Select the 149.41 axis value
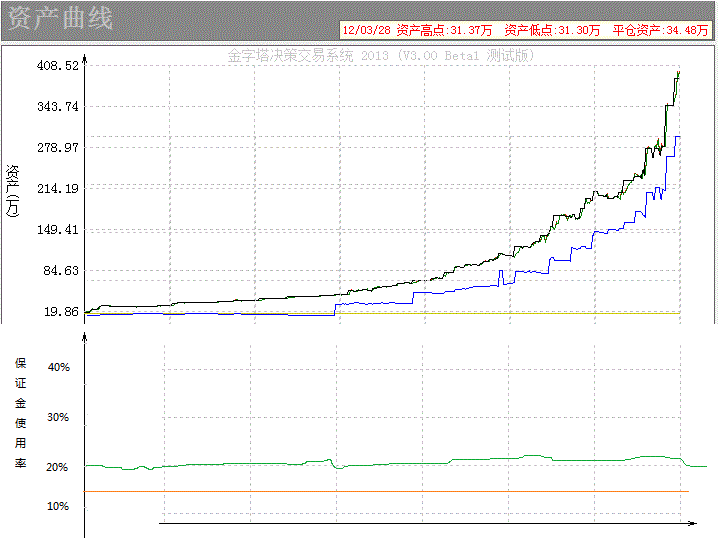 click(x=58, y=230)
